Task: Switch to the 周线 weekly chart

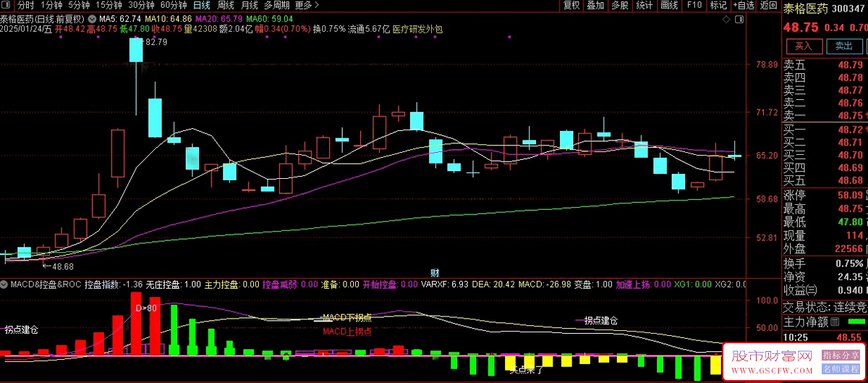Action: point(226,5)
